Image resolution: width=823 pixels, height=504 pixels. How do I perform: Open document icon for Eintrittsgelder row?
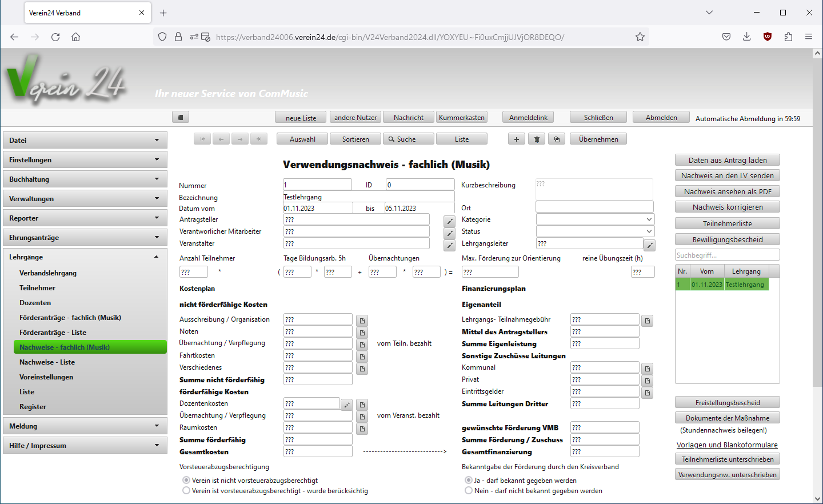coord(647,393)
